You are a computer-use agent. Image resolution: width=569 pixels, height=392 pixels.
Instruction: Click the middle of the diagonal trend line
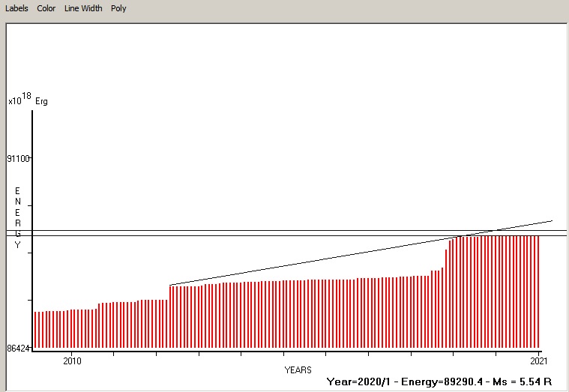click(360, 253)
